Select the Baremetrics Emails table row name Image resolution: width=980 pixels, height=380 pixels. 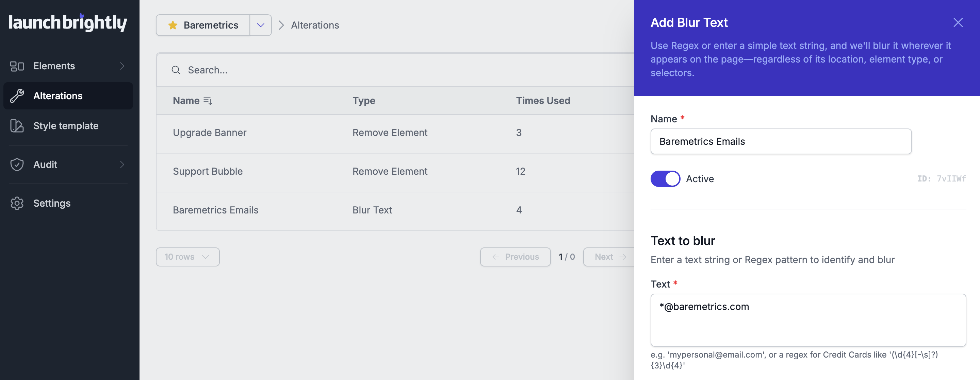[215, 210]
